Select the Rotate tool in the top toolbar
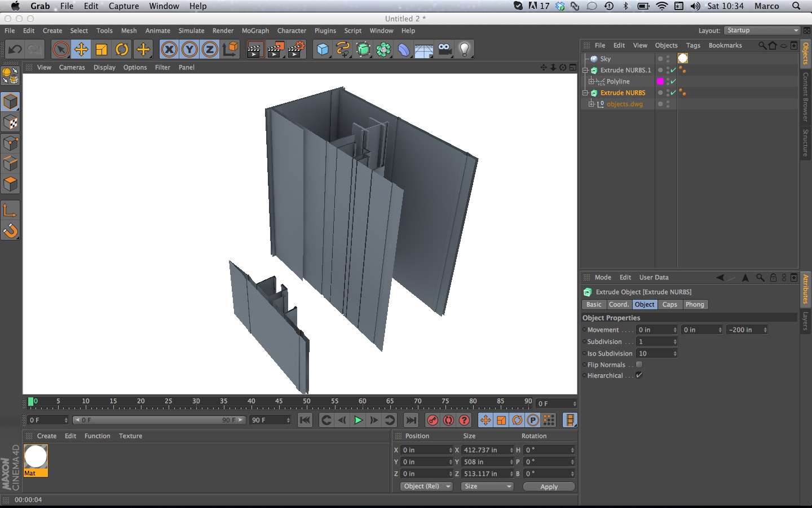The height and width of the screenshot is (508, 812). click(122, 50)
